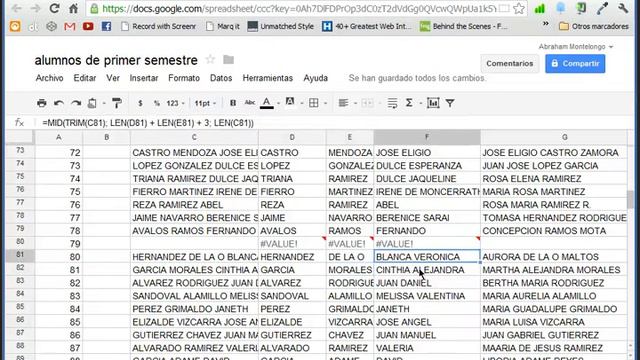Open the Datos menu
Image resolution: width=640 pixels, height=360 pixels.
tap(221, 78)
